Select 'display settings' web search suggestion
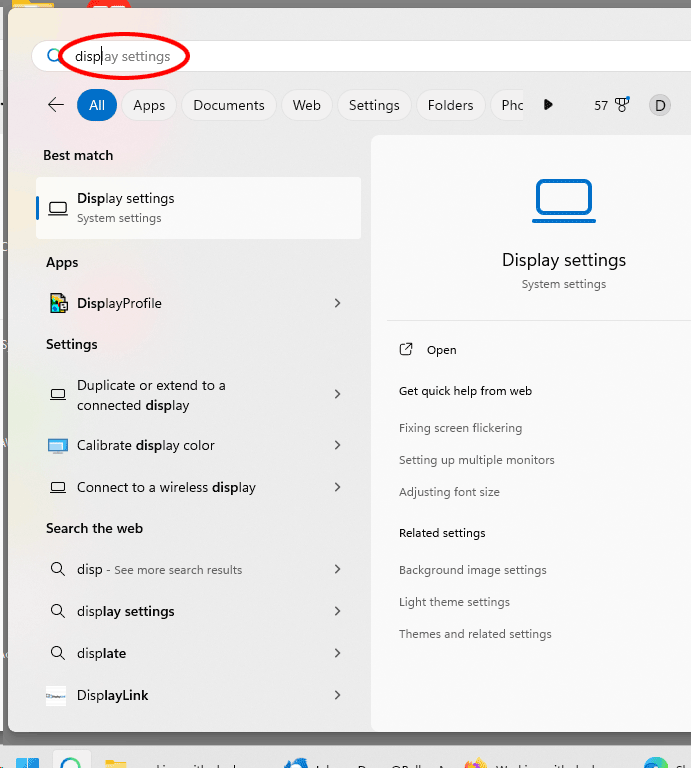The width and height of the screenshot is (691, 768). [198, 611]
